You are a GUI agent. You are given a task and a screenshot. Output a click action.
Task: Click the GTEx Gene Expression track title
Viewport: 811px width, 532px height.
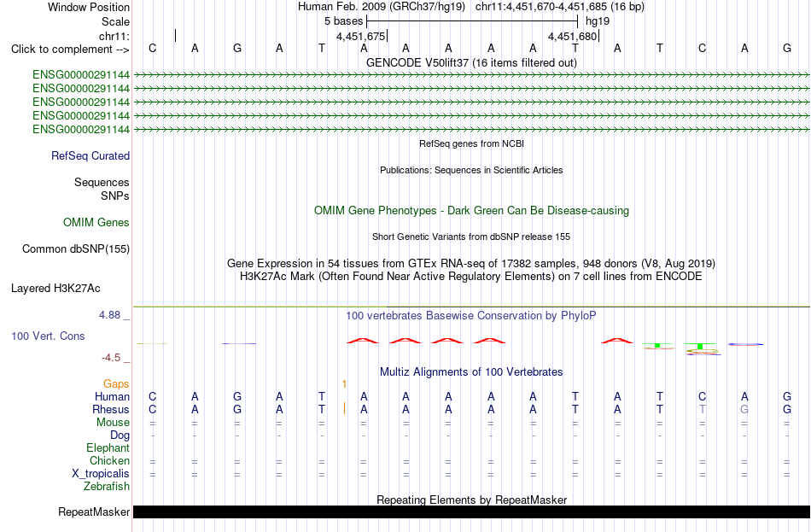[471, 263]
